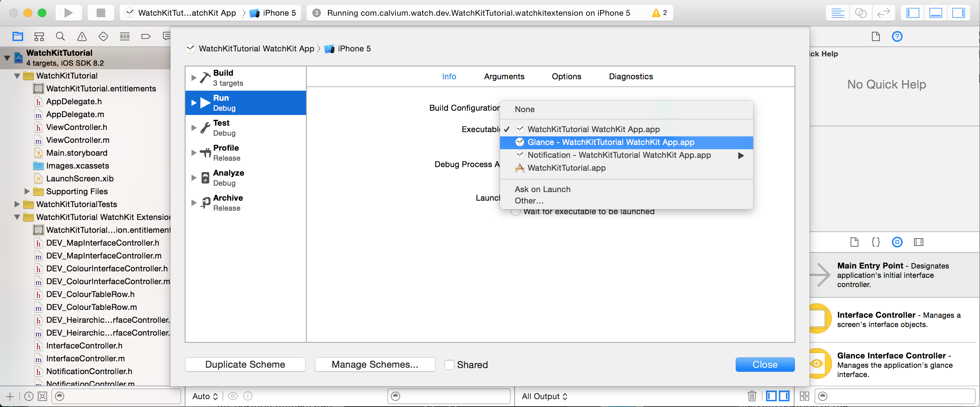Click the Run play button in toolbar
Image resolution: width=980 pixels, height=407 pixels.
[x=68, y=12]
